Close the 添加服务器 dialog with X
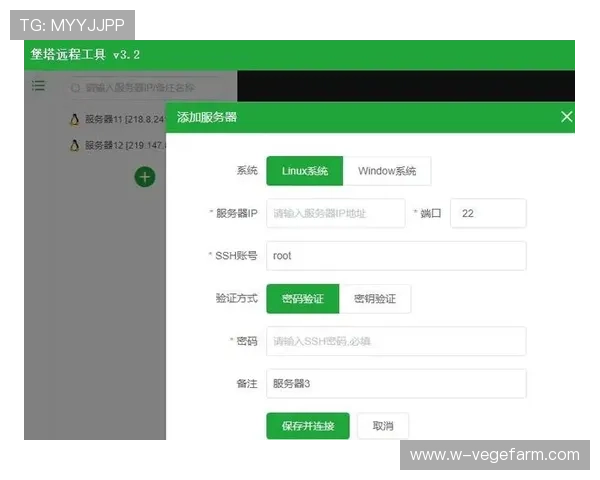The image size is (600, 480). tap(566, 117)
